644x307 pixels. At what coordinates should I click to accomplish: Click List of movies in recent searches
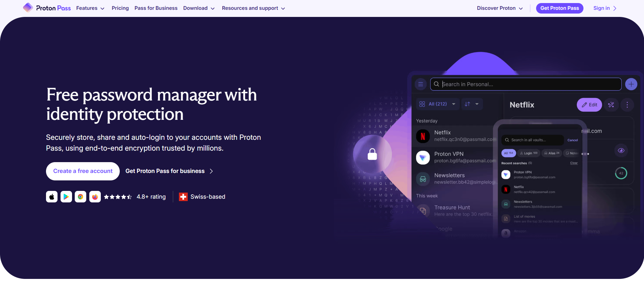[540, 219]
